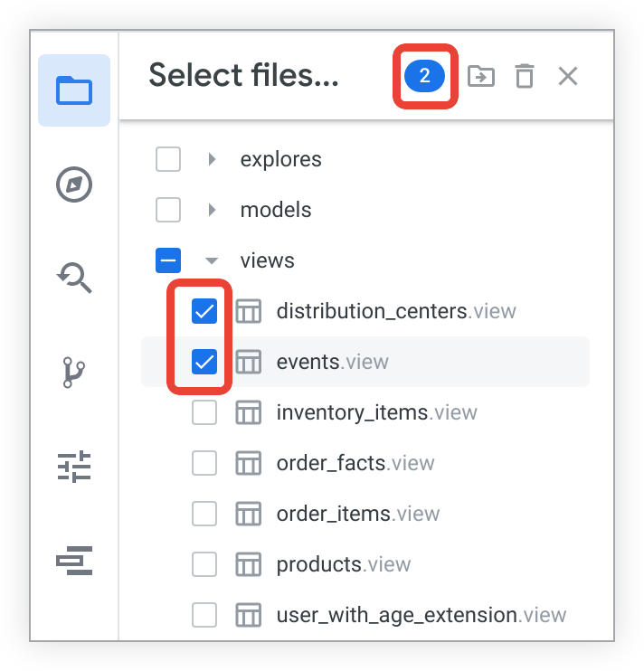Viewport: 644px width, 671px height.
Task: Expand the models folder arrow
Action: coord(213,210)
